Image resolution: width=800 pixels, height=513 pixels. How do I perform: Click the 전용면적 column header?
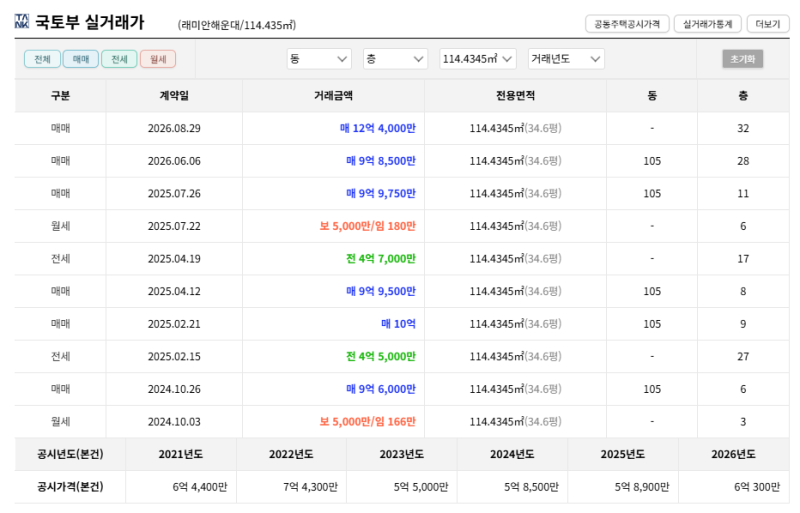[x=515, y=95]
